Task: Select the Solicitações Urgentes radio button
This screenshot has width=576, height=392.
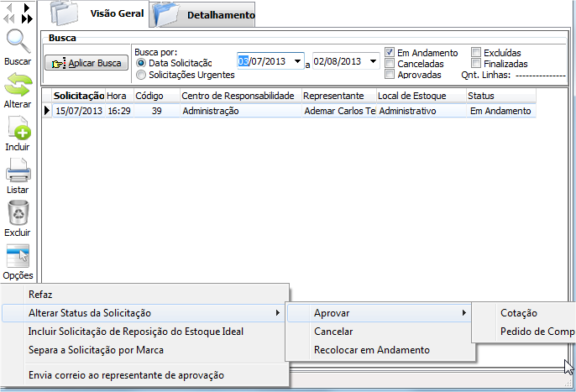Action: coord(141,75)
